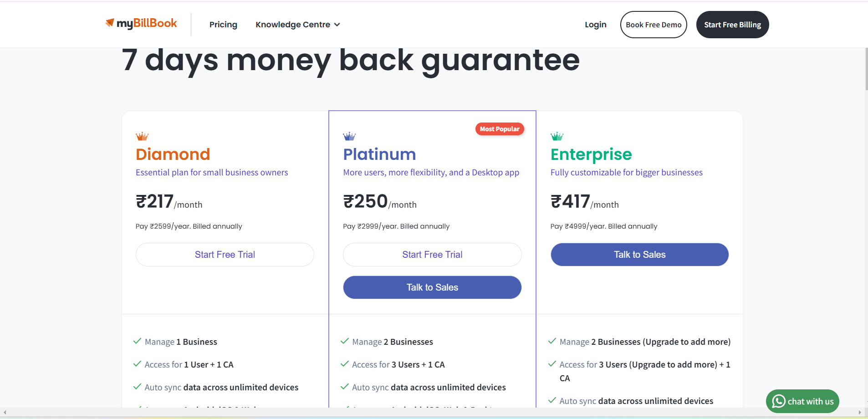Expand the Knowledge Centre dropdown arrow
The height and width of the screenshot is (419, 868).
pyautogui.click(x=337, y=25)
